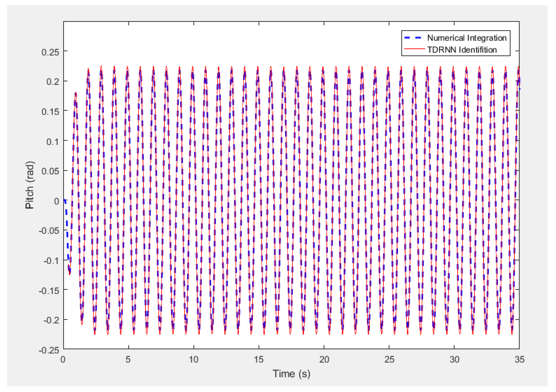The height and width of the screenshot is (392, 556).
Task: Click x-axis tick label 25
Action: (389, 360)
